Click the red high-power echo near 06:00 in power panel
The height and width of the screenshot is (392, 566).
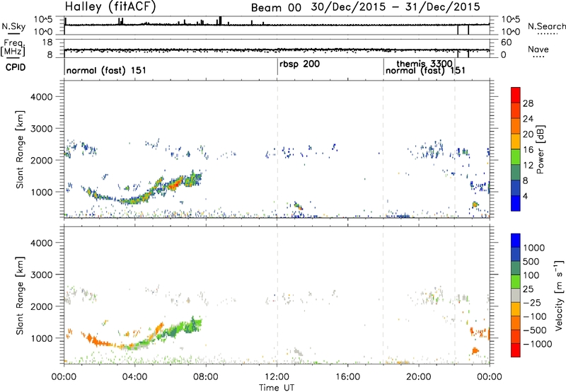click(x=173, y=185)
